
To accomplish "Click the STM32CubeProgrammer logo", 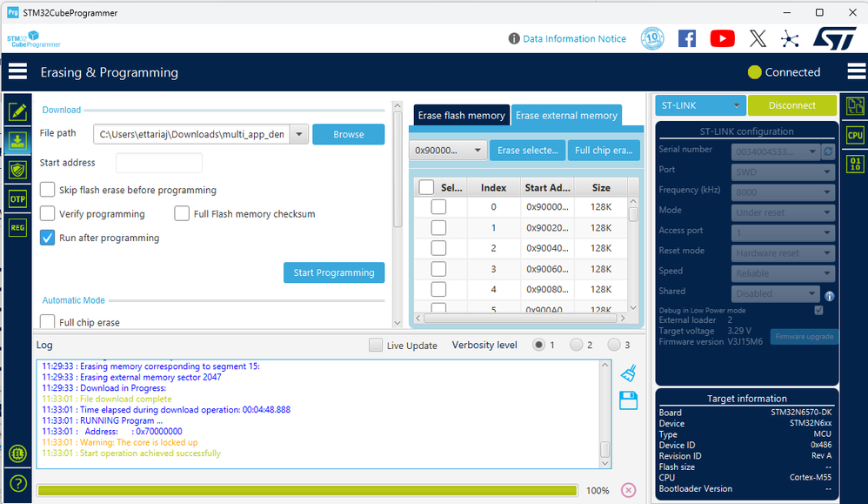I will click(x=34, y=40).
